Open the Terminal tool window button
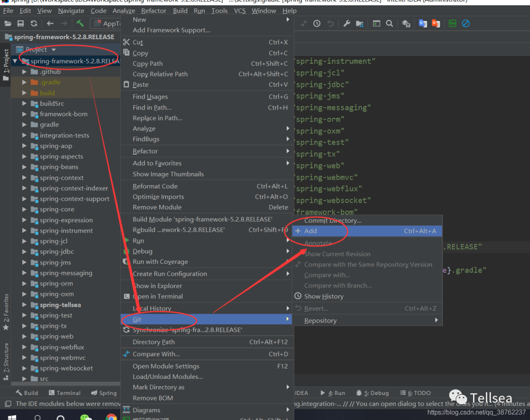 [65, 393]
